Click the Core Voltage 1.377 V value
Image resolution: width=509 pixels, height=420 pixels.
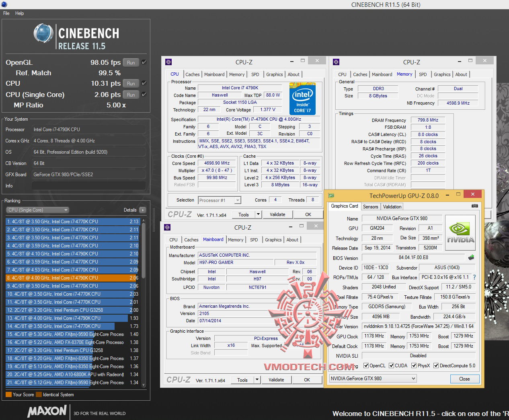268,109
